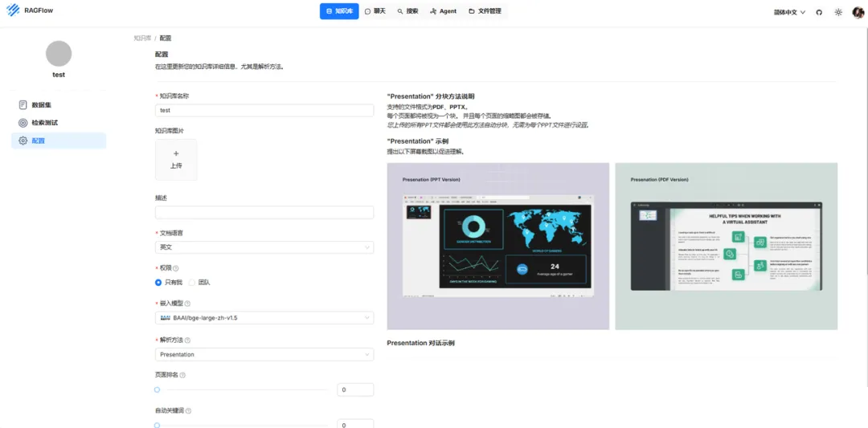The height and width of the screenshot is (428, 868).
Task: Open the GitHub icon link
Action: click(x=819, y=11)
